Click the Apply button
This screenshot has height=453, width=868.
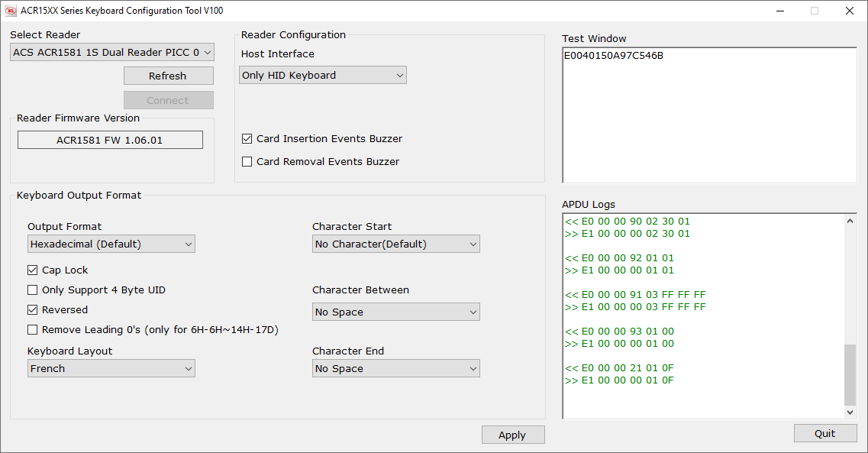pyautogui.click(x=512, y=435)
